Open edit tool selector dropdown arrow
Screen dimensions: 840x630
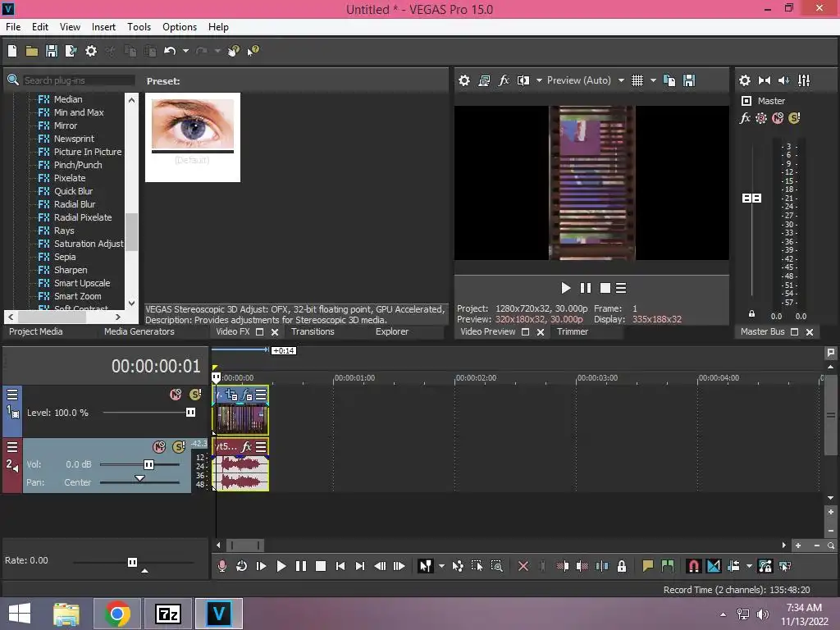point(441,566)
